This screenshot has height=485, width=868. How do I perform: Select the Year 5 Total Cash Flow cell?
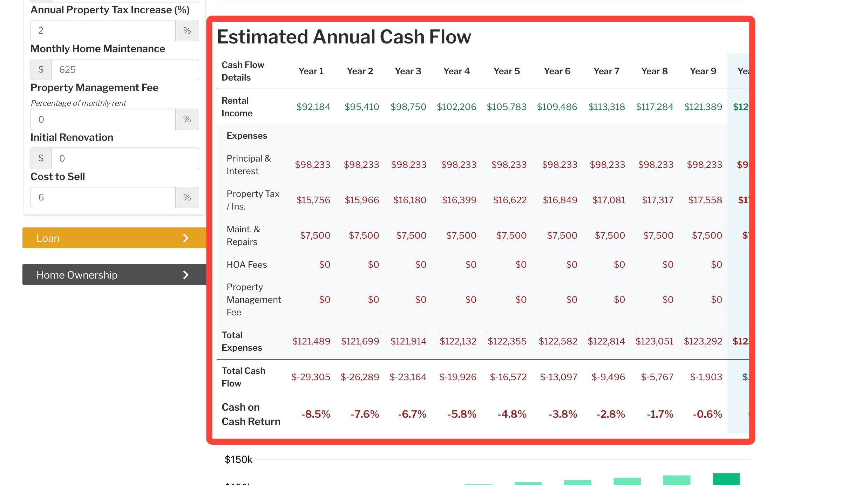[508, 377]
